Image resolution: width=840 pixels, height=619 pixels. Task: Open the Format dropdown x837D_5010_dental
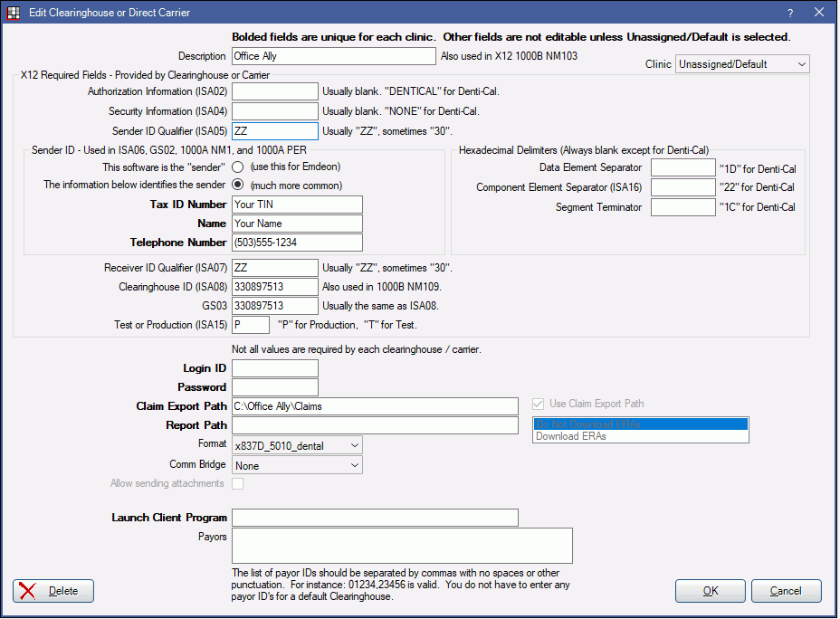coord(297,445)
